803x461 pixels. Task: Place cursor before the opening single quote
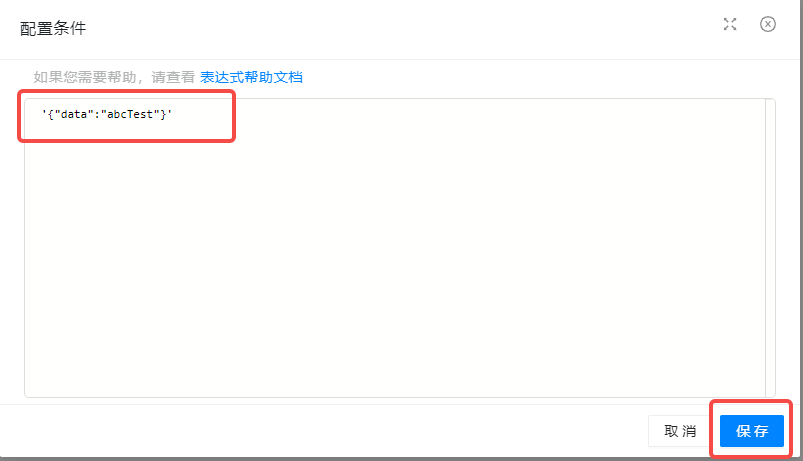(42, 114)
